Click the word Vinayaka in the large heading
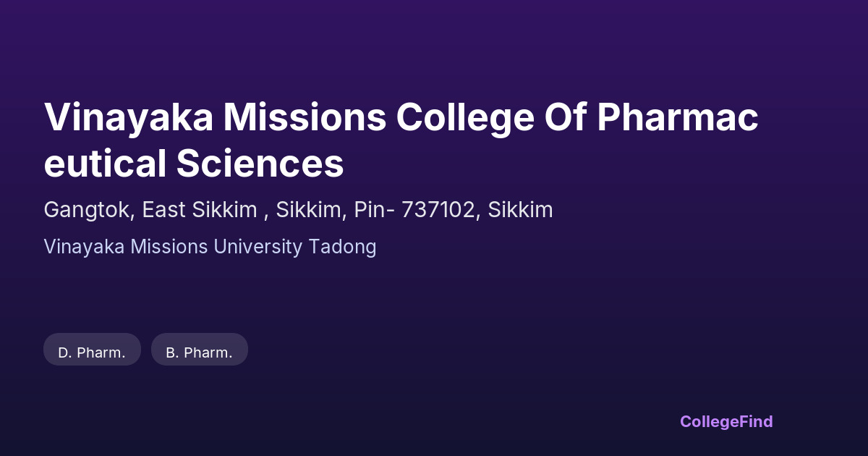Image resolution: width=868 pixels, height=456 pixels. click(x=129, y=117)
